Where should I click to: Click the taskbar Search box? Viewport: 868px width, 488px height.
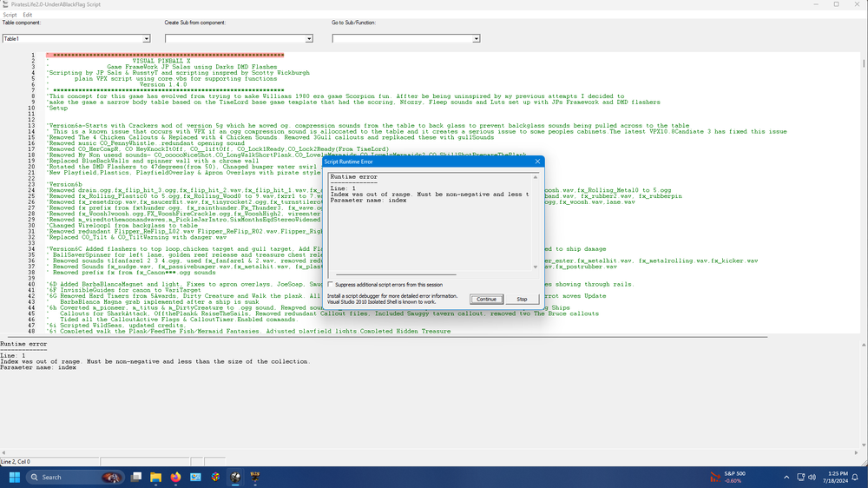point(75,477)
